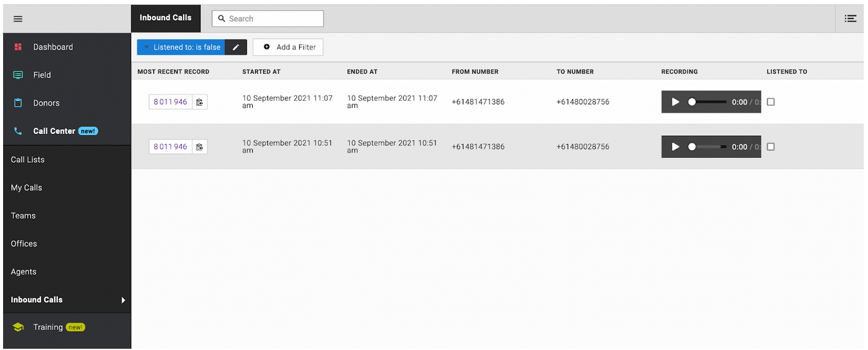Image resolution: width=868 pixels, height=350 pixels.
Task: Click the Ended At column header
Action: (362, 72)
